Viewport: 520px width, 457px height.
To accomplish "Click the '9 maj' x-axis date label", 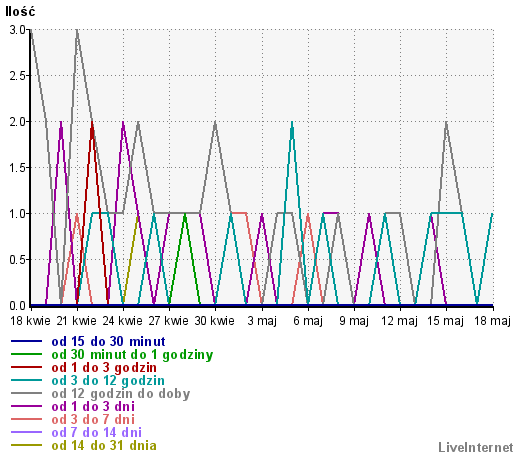I will (354, 321).
